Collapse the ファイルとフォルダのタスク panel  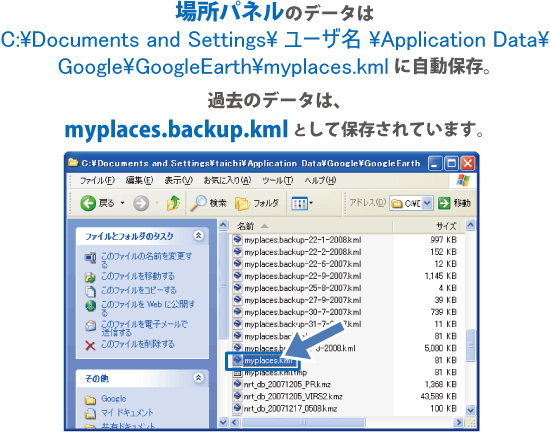point(199,236)
